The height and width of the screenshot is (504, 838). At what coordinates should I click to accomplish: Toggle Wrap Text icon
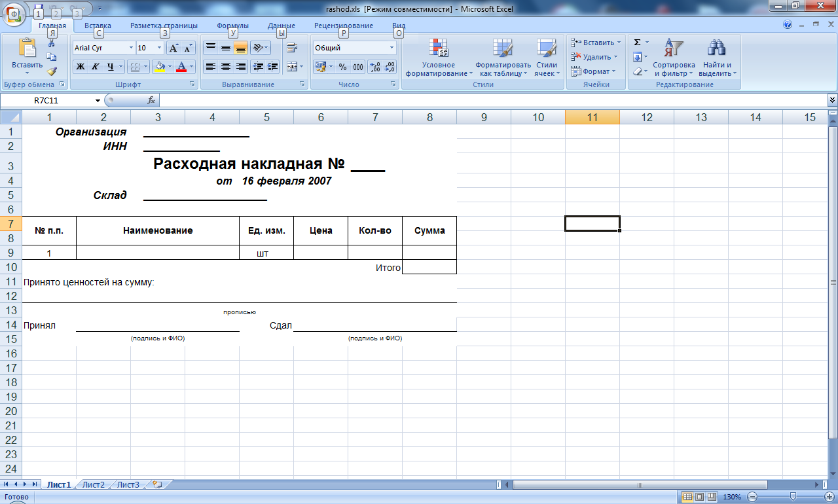pos(292,48)
